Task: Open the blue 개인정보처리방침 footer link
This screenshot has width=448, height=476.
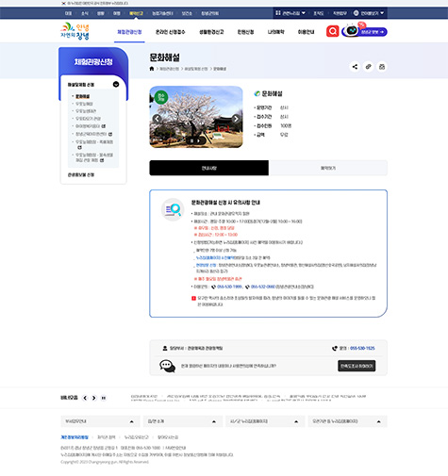Action: coord(75,437)
